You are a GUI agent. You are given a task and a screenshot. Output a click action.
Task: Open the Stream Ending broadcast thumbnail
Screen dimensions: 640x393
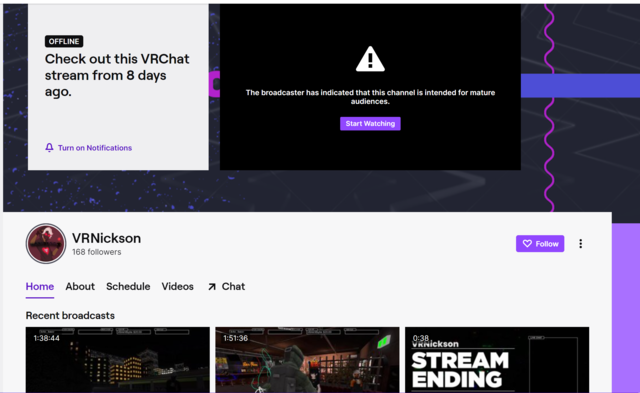(497, 360)
